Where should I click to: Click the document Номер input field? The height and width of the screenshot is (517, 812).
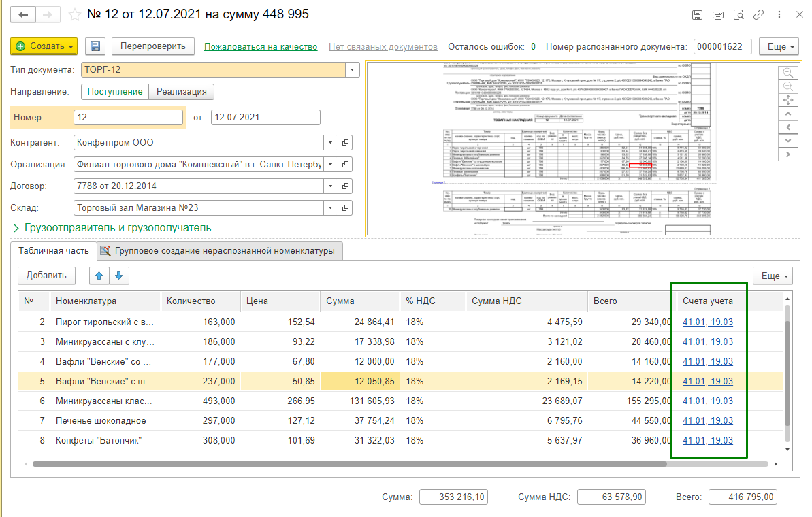[128, 118]
